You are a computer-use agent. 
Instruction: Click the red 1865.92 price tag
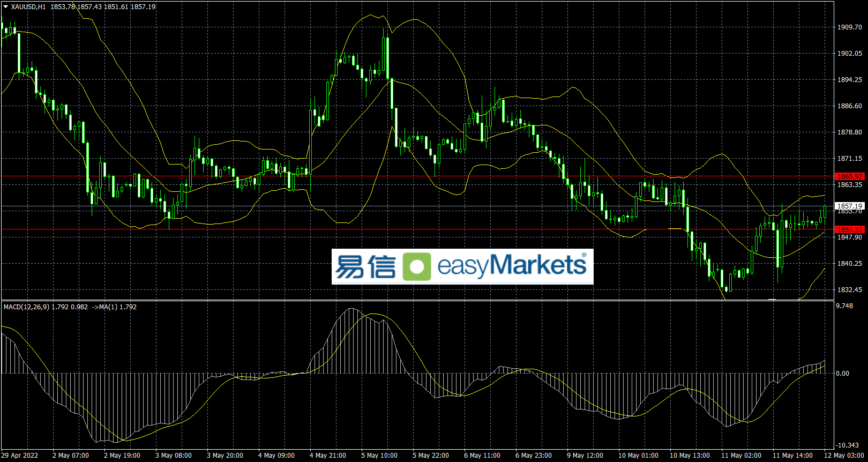(x=850, y=176)
